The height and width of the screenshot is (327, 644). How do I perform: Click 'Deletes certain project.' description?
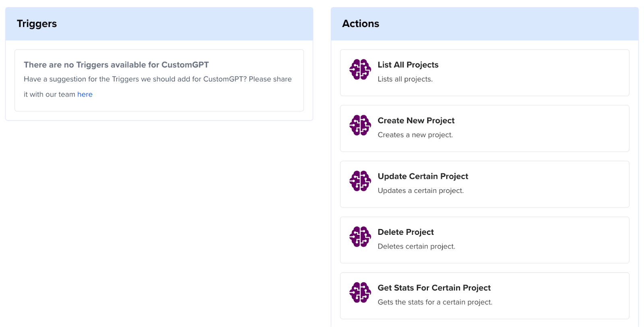tap(416, 246)
